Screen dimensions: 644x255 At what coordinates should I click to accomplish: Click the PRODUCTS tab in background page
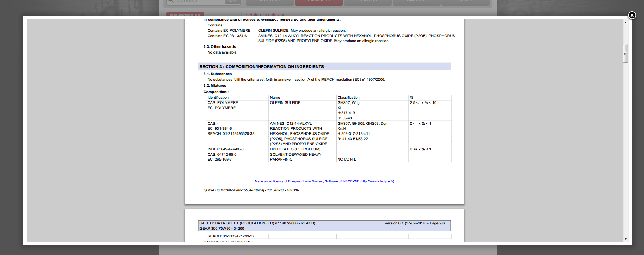coord(319,2)
